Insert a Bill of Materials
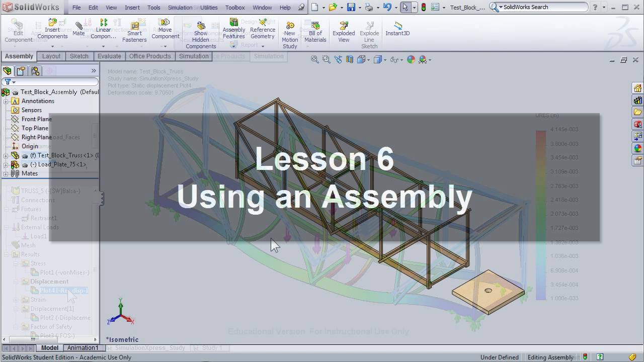This screenshot has height=362, width=644. click(x=315, y=32)
